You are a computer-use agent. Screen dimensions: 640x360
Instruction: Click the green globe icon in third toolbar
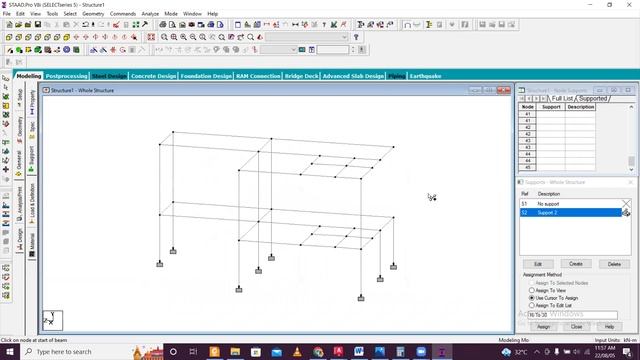(x=38, y=50)
